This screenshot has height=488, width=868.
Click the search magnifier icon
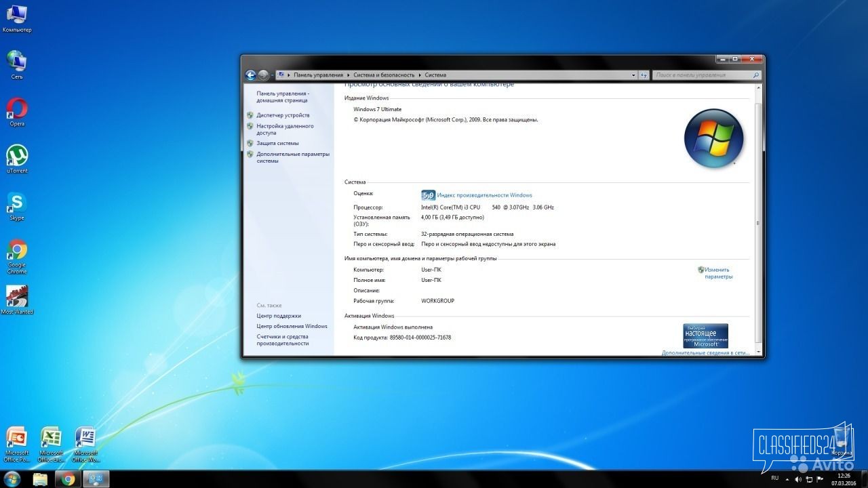pos(755,75)
